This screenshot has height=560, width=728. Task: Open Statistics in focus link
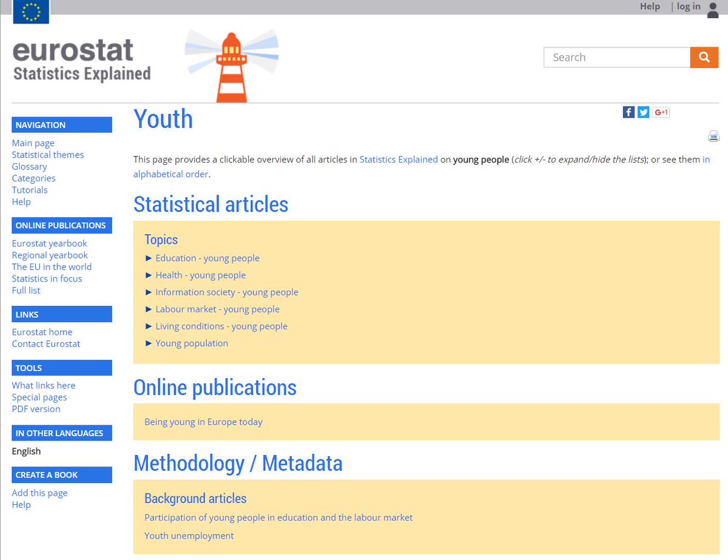click(47, 278)
